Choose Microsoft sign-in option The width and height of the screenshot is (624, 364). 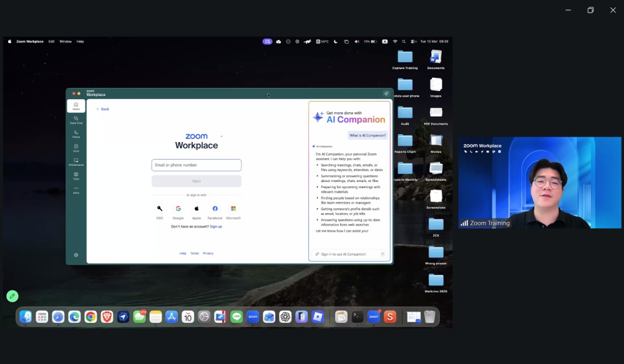tap(233, 209)
